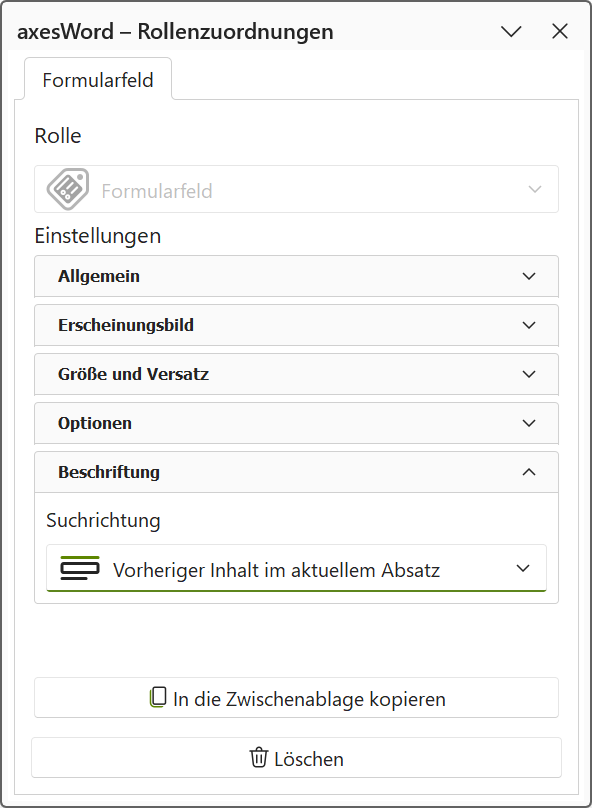Image resolution: width=592 pixels, height=808 pixels.
Task: Click the Allgemein section title text
Action: 98,276
